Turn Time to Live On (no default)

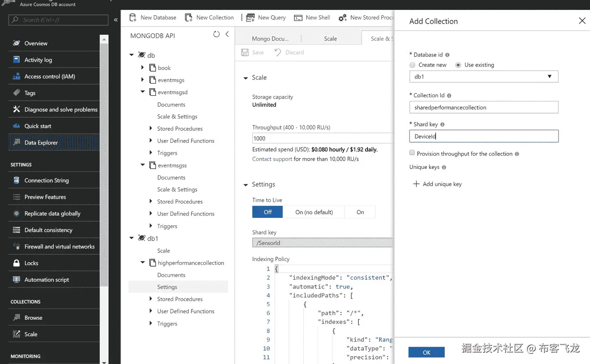(x=314, y=212)
